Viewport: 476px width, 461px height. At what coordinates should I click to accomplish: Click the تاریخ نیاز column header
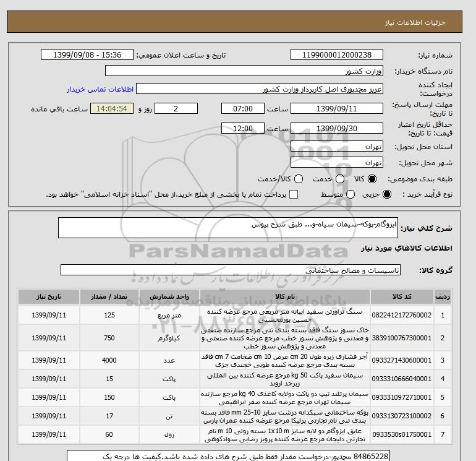pos(49,296)
